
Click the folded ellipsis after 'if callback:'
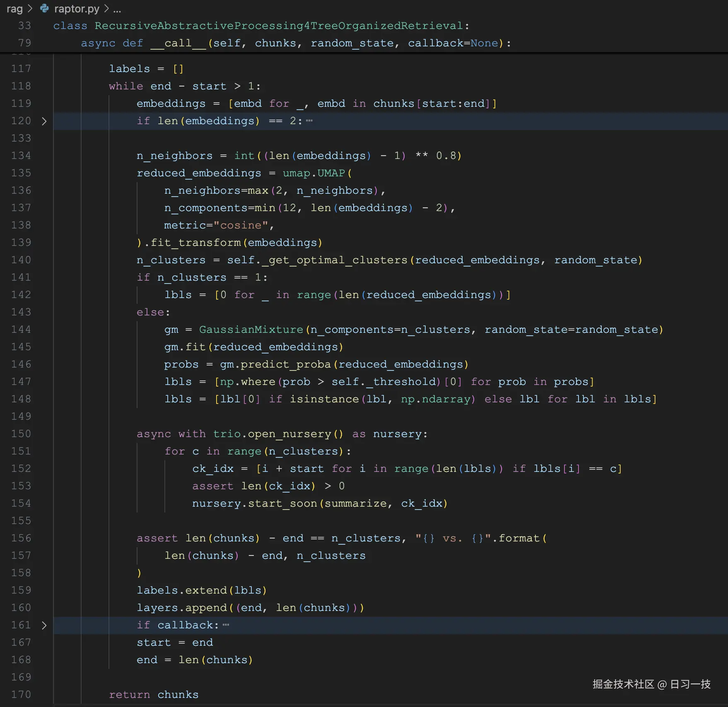(x=226, y=625)
